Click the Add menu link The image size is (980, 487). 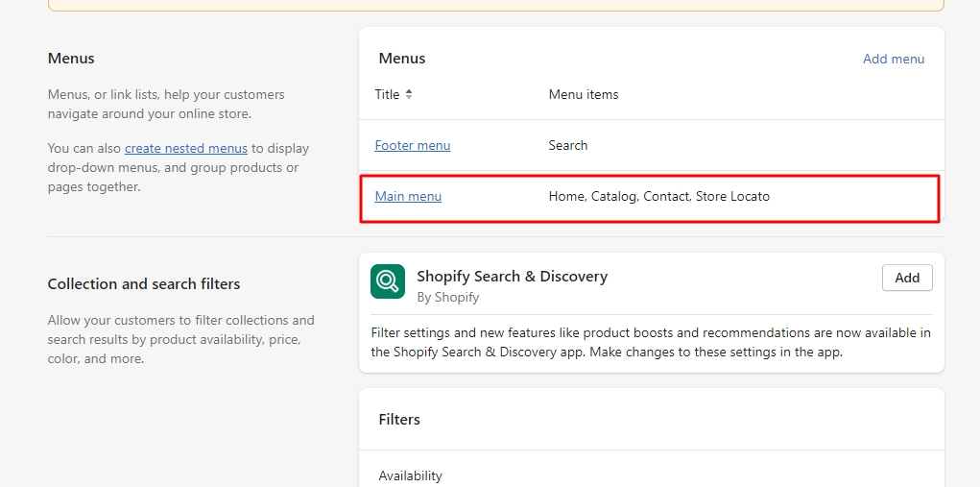[x=894, y=59]
